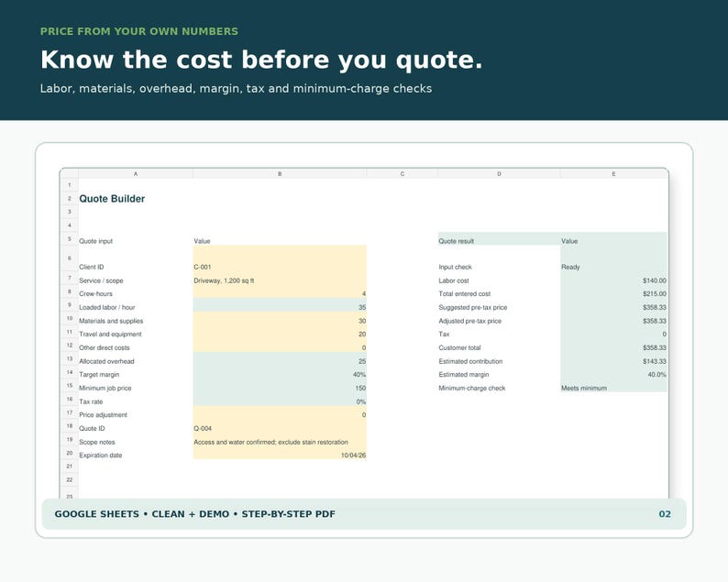This screenshot has height=582, width=728.
Task: Click the Client ID label
Action: [92, 267]
